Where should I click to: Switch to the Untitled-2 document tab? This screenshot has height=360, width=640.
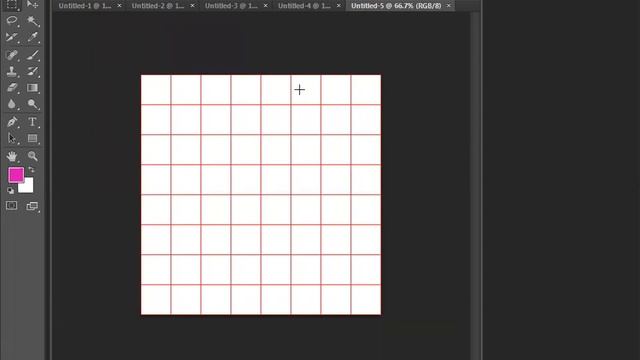pyautogui.click(x=158, y=6)
